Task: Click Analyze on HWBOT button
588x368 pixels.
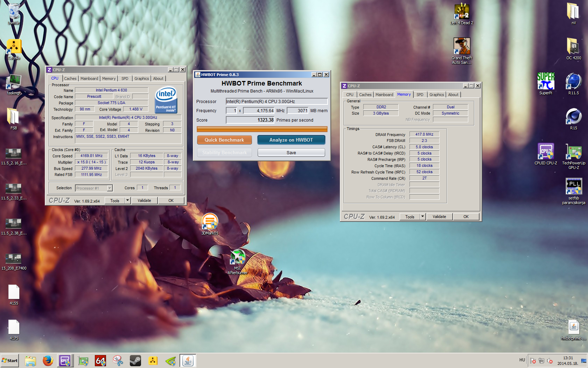Action: 291,140
